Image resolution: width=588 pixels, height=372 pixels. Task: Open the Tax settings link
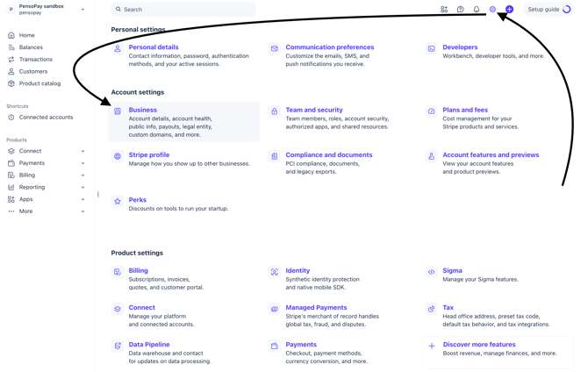448,307
